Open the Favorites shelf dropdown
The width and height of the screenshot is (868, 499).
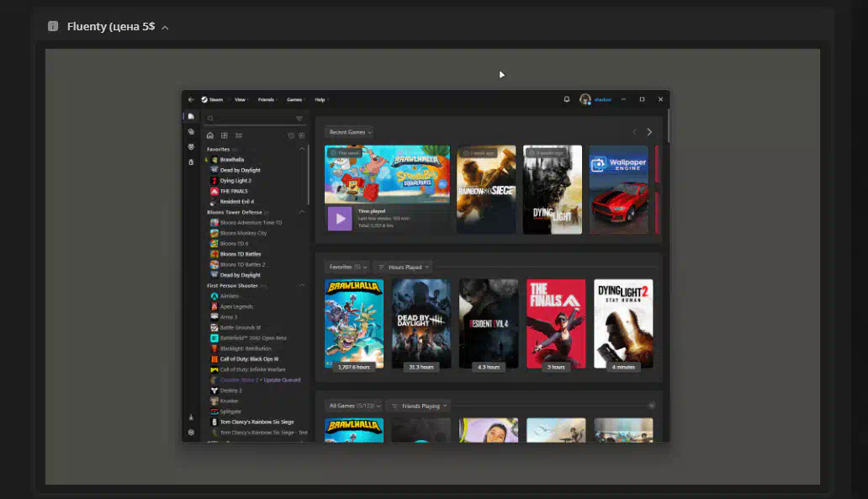tap(347, 267)
